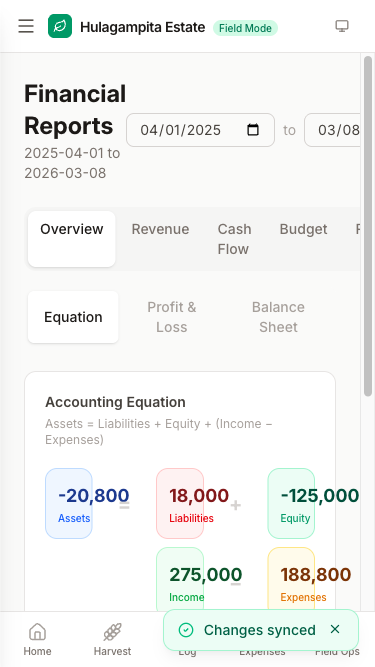Click the page vertical scrollbar

tap(368, 226)
